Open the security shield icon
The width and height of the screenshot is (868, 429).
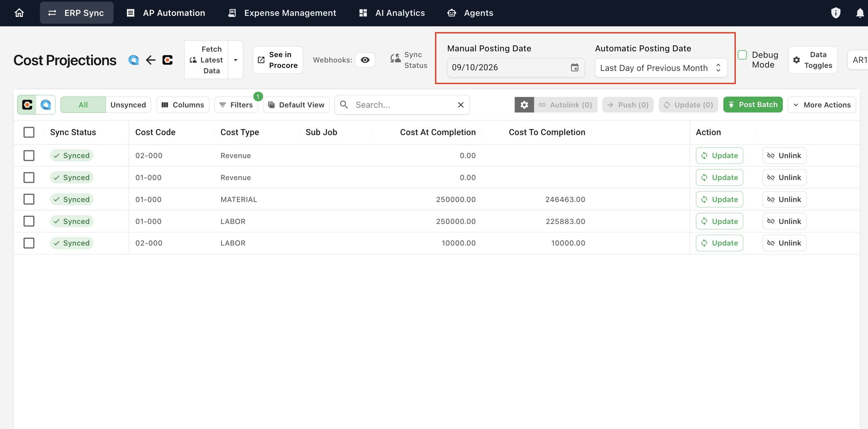[x=836, y=13]
